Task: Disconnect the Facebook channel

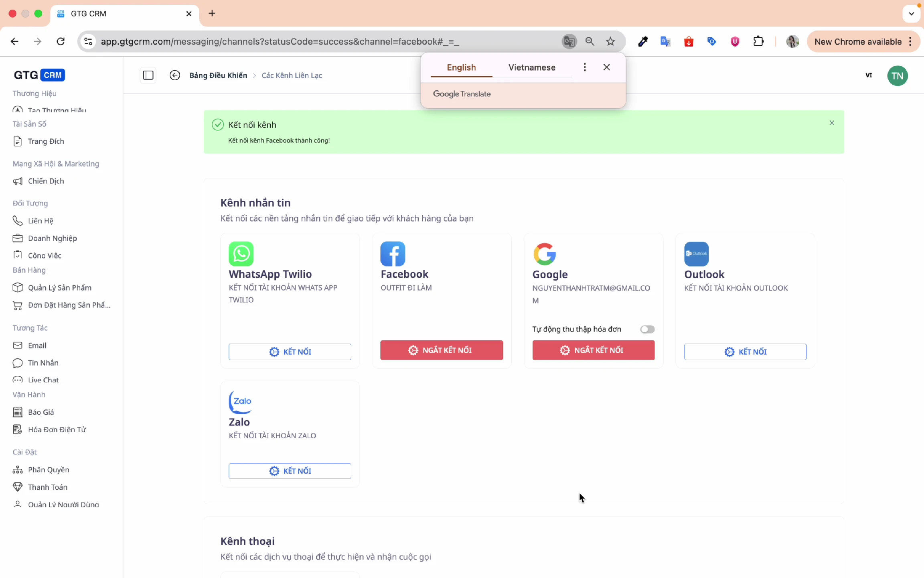Action: click(441, 350)
